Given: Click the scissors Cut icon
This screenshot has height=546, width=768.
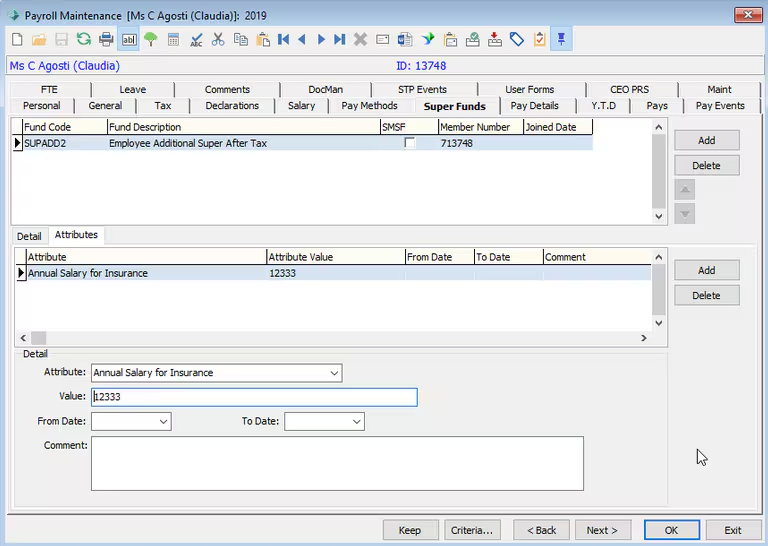Looking at the screenshot, I should pyautogui.click(x=218, y=39).
